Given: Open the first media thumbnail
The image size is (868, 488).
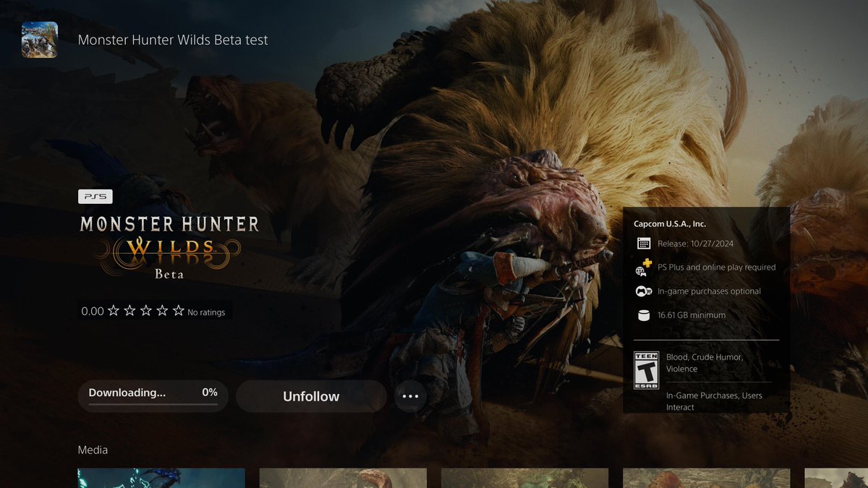Looking at the screenshot, I should coord(161,478).
